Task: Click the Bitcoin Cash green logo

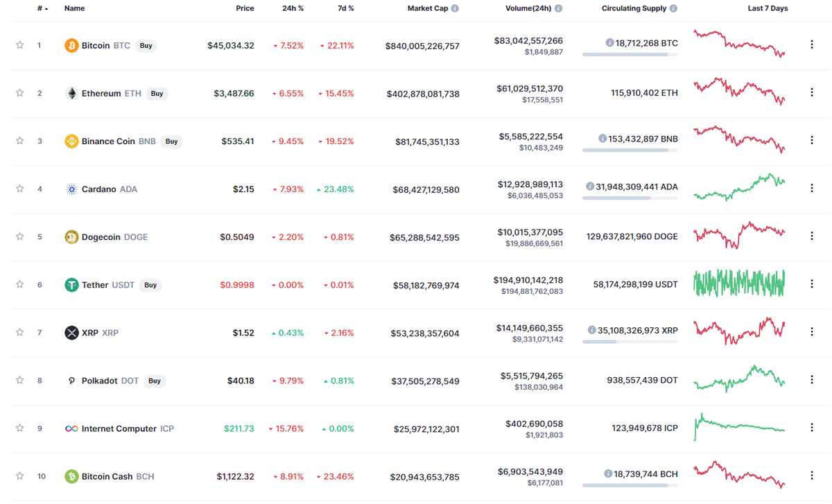Action: pyautogui.click(x=71, y=476)
